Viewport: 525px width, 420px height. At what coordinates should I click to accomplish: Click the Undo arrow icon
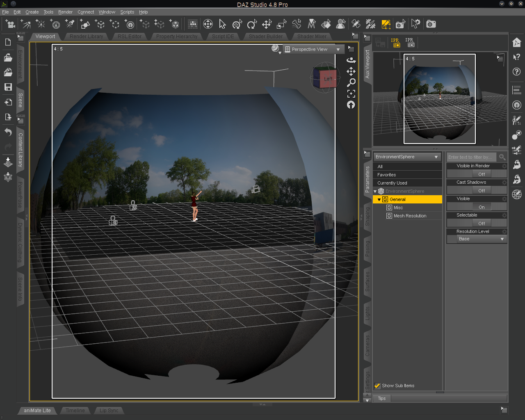[x=8, y=132]
